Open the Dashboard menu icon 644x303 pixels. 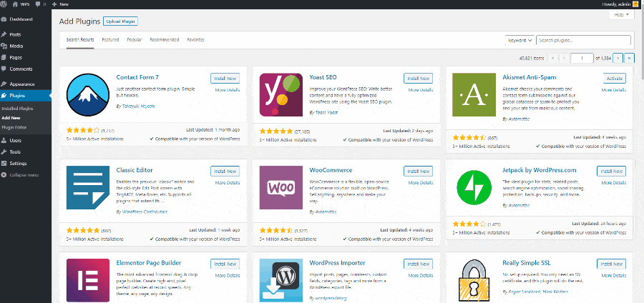pyautogui.click(x=4, y=19)
